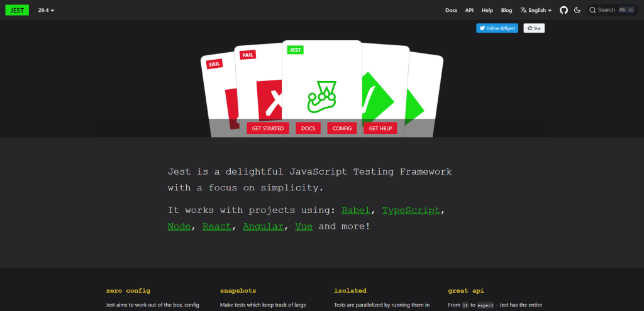Expand the English language dropdown
The image size is (644, 311).
pos(536,10)
